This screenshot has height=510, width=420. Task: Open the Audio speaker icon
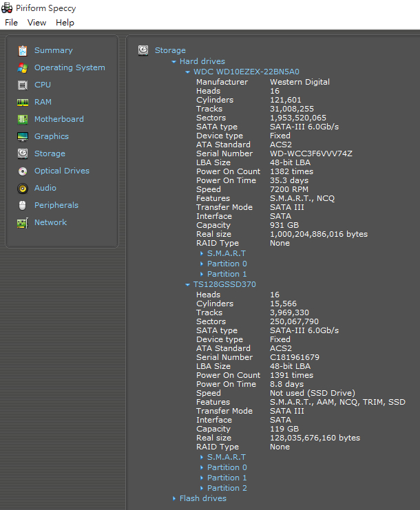(x=23, y=188)
